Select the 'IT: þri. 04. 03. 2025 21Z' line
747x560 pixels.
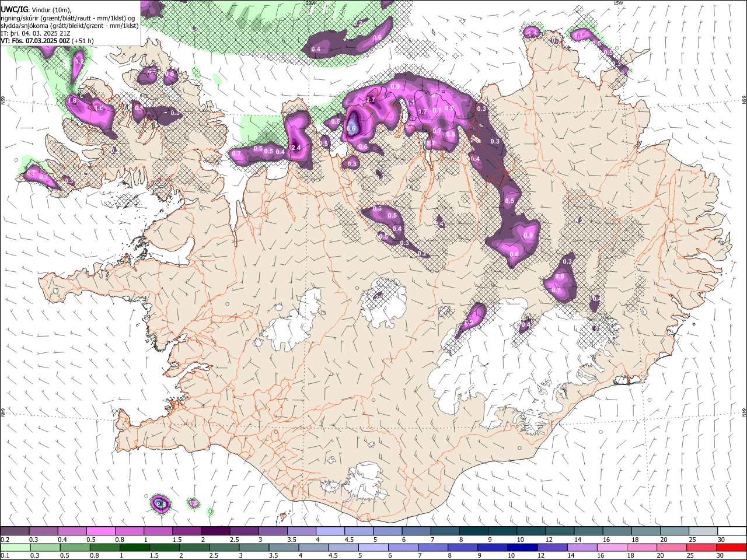(36, 33)
